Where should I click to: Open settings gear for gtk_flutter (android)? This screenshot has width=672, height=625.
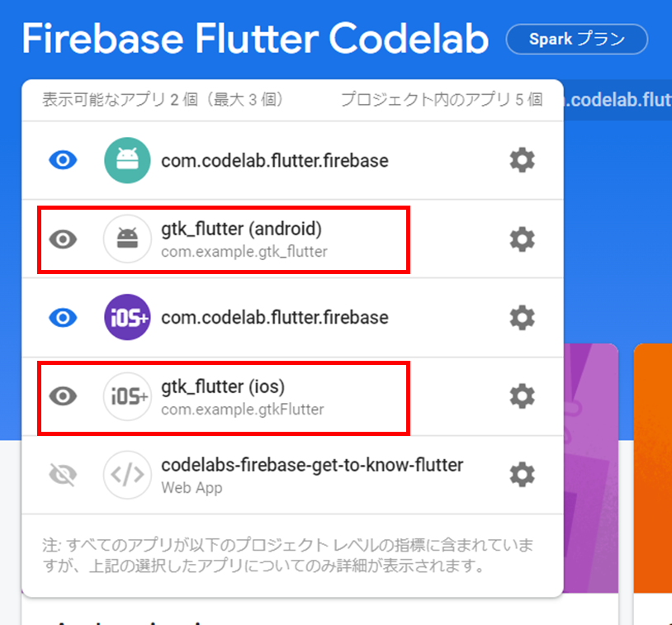coord(522,239)
